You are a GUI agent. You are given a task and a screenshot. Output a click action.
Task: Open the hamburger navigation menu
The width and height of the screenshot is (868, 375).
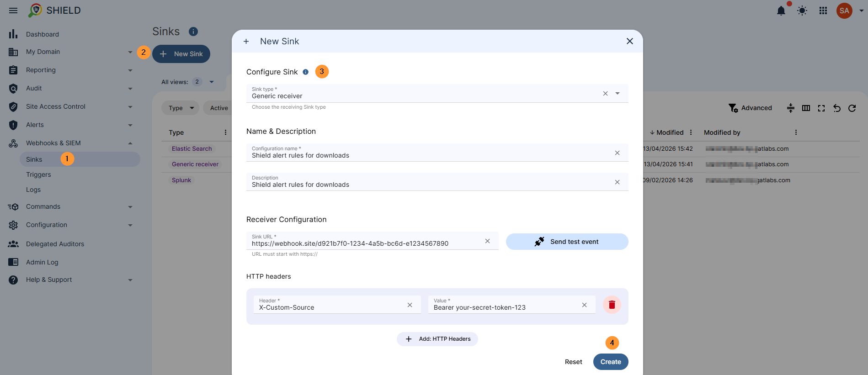pyautogui.click(x=13, y=11)
